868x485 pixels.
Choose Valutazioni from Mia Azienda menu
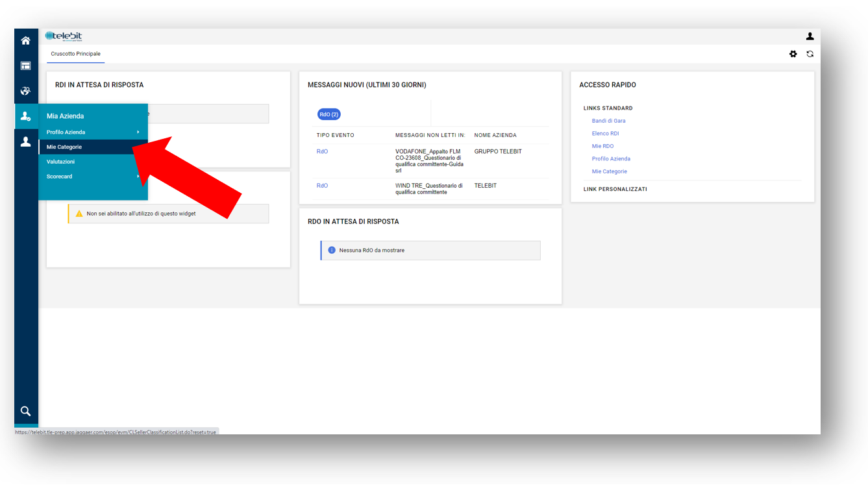point(61,162)
